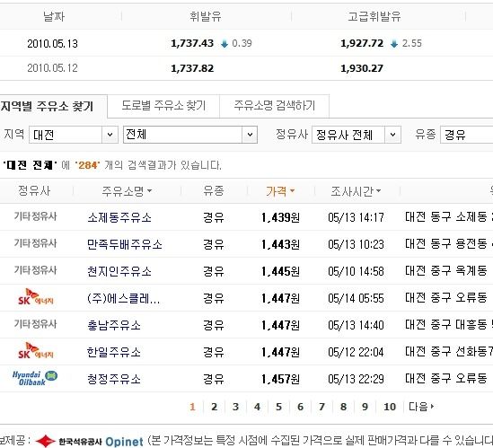Click the blue down arrow beside 0.39
The image size is (493, 448).
pyautogui.click(x=224, y=44)
